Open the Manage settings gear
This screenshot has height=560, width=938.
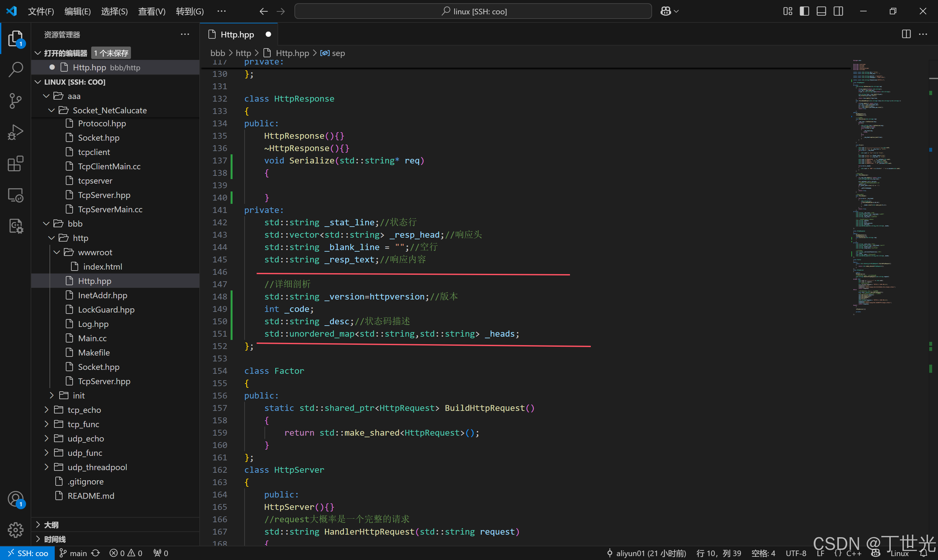(16, 530)
